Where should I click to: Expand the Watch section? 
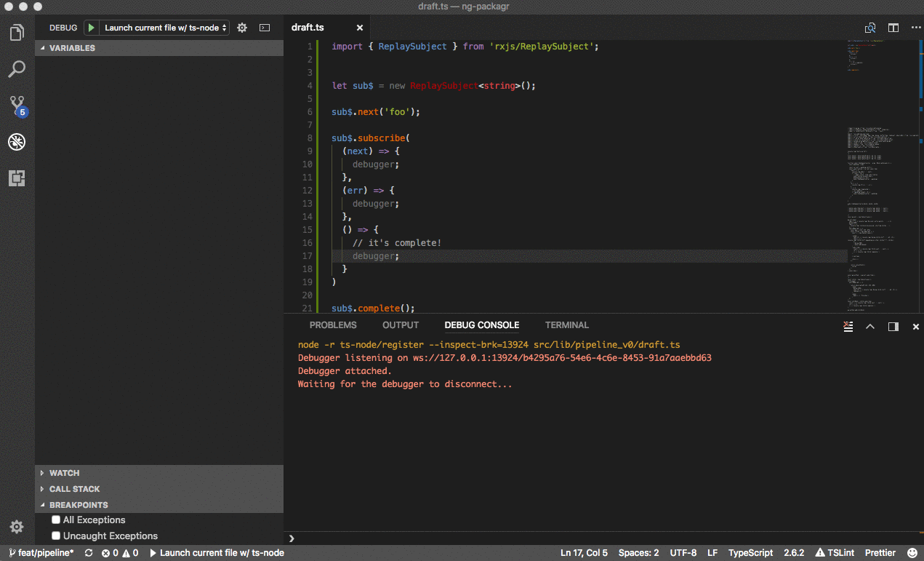point(64,473)
